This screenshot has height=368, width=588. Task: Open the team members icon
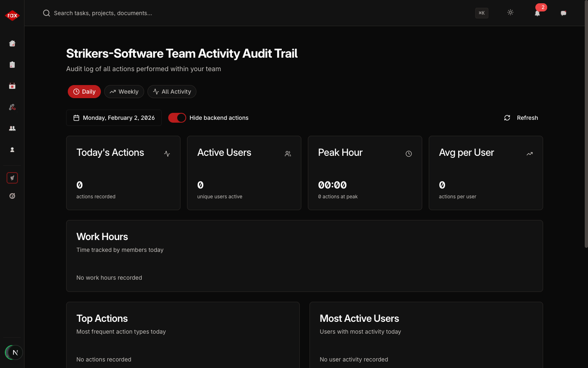click(12, 128)
